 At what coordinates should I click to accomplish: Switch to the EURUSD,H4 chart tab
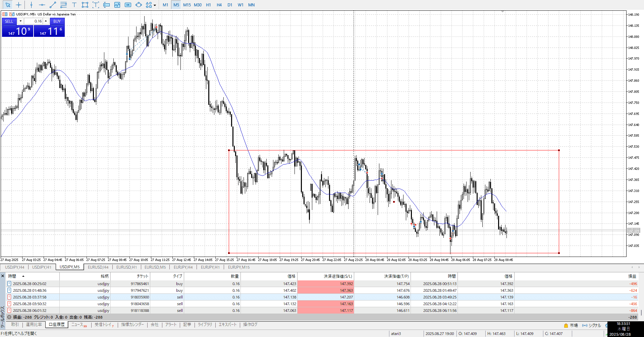pos(98,267)
